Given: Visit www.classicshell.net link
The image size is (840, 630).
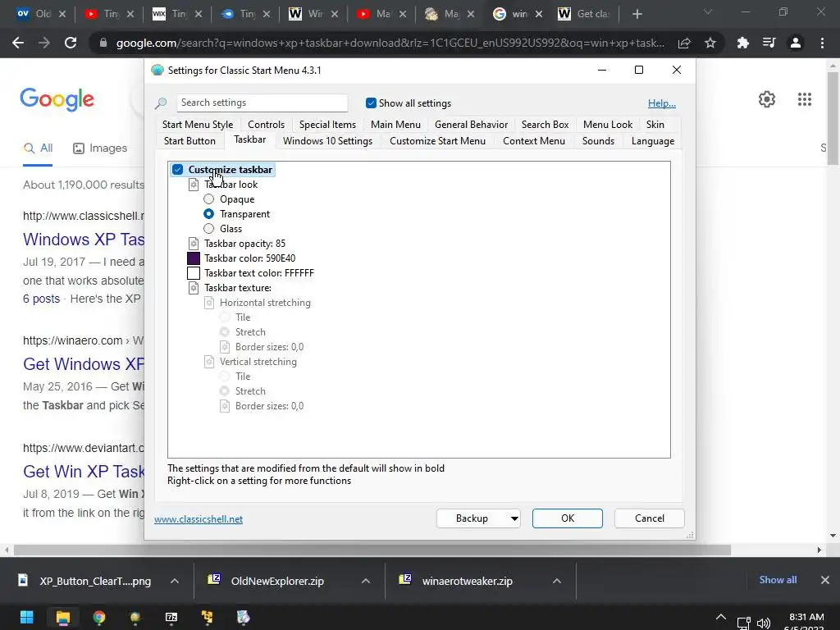Looking at the screenshot, I should [x=199, y=519].
